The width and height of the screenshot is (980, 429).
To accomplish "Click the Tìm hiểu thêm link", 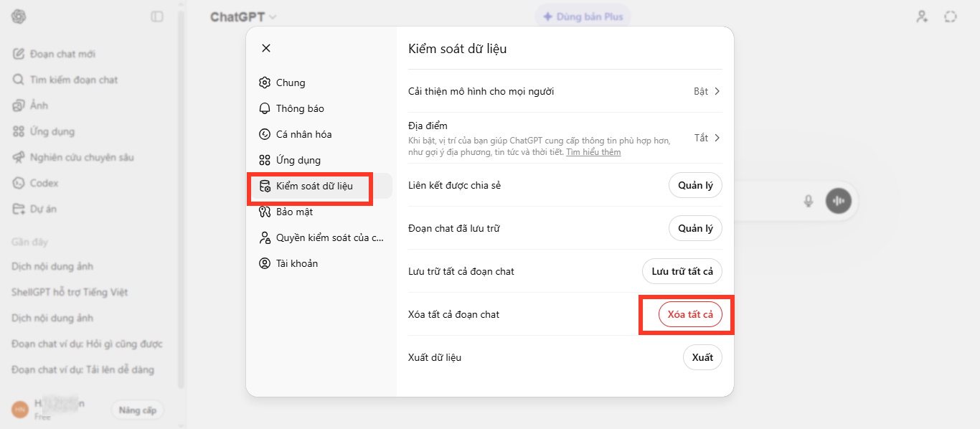I will pos(593,152).
